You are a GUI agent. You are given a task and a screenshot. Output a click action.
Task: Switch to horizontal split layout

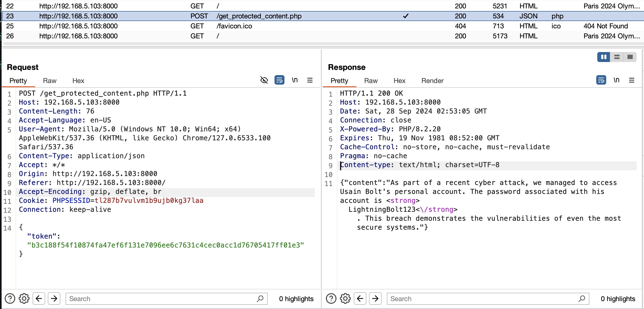pyautogui.click(x=617, y=57)
